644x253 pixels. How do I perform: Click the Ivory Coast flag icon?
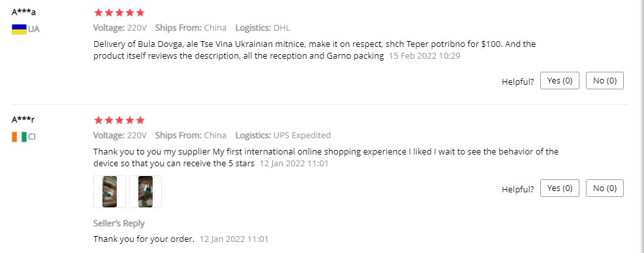tap(19, 137)
